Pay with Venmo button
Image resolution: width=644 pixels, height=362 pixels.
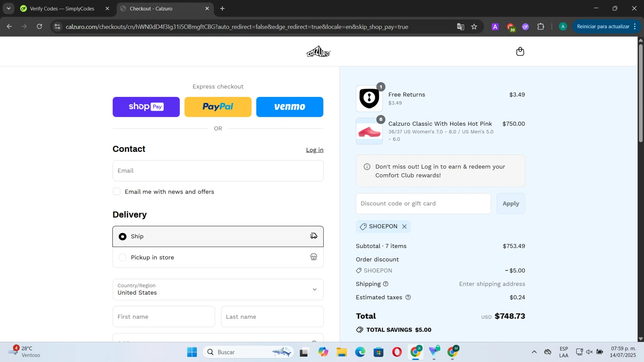point(290,107)
